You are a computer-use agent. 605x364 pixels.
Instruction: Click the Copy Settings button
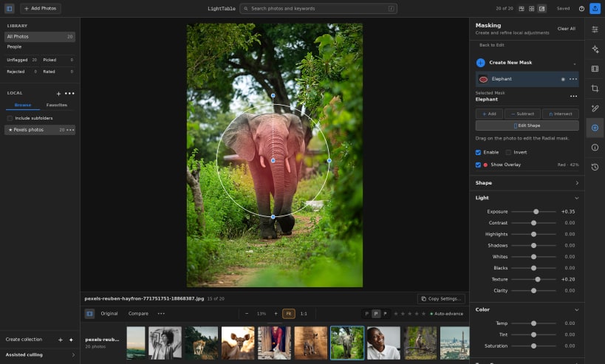pos(441,299)
